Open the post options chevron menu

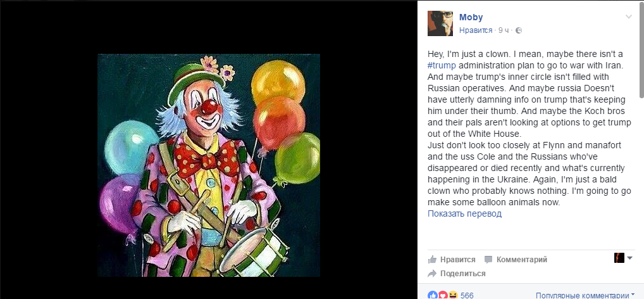coord(628,17)
